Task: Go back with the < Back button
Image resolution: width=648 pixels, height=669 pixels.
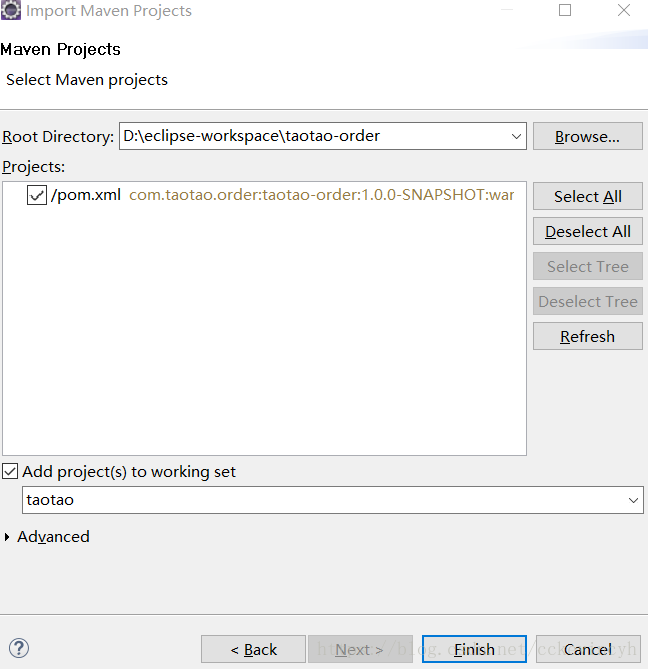Action: (253, 649)
